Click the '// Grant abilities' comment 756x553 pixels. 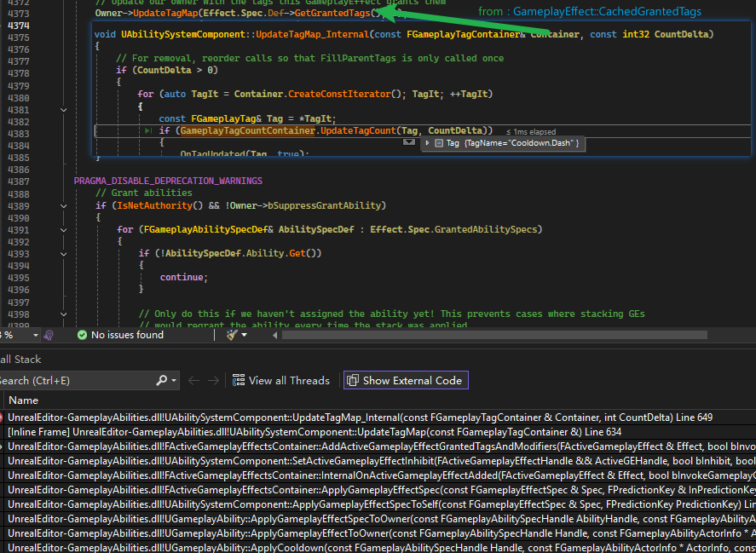[144, 193]
